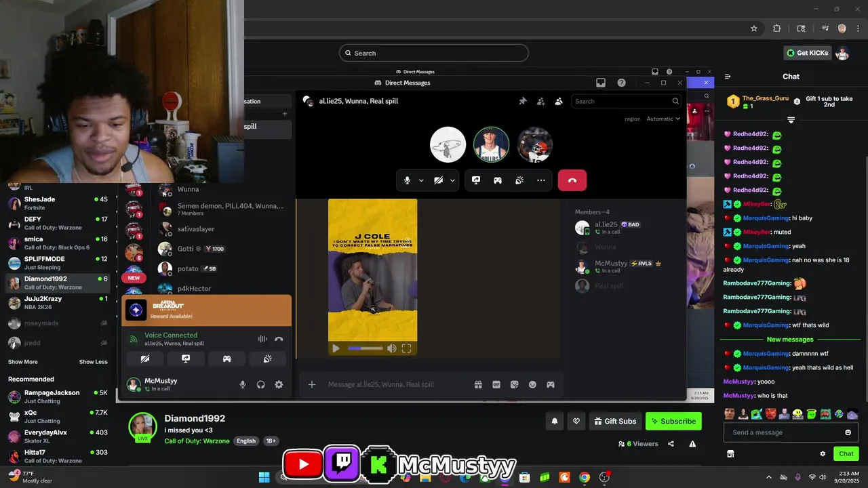868x488 pixels.
Task: Open Chrome from the taskbar
Action: 585,477
